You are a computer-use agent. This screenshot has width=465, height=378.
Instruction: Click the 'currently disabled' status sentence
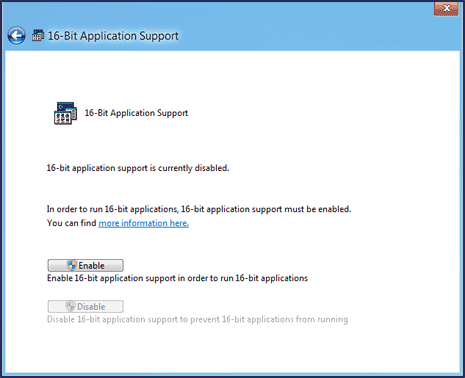[138, 168]
